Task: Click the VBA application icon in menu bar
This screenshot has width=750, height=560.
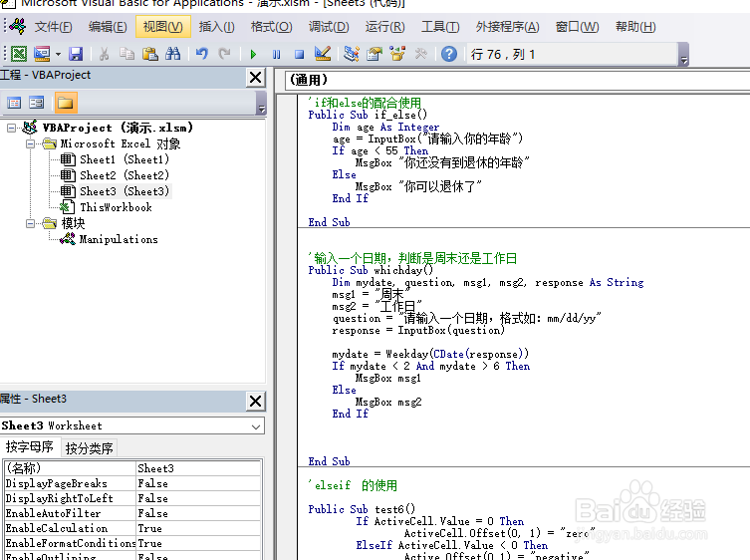Action: [x=19, y=26]
